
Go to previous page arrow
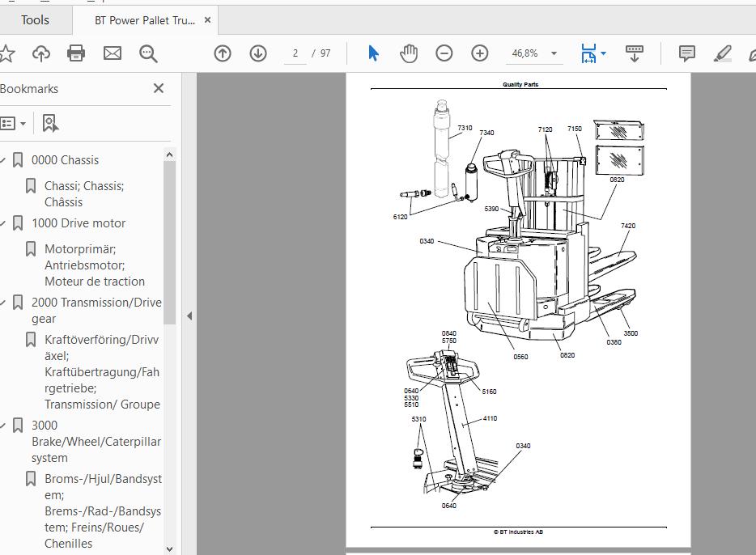tap(223, 53)
